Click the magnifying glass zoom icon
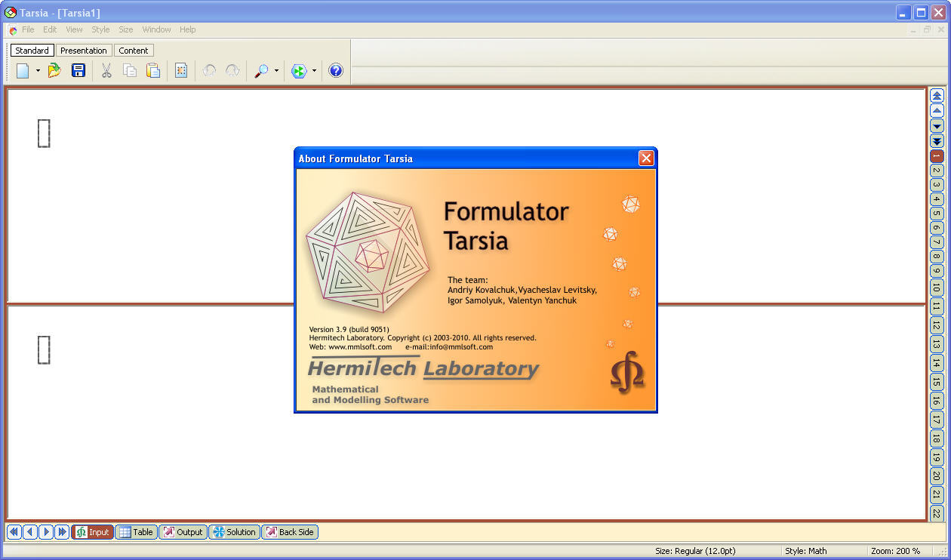Image resolution: width=951 pixels, height=560 pixels. click(x=261, y=71)
